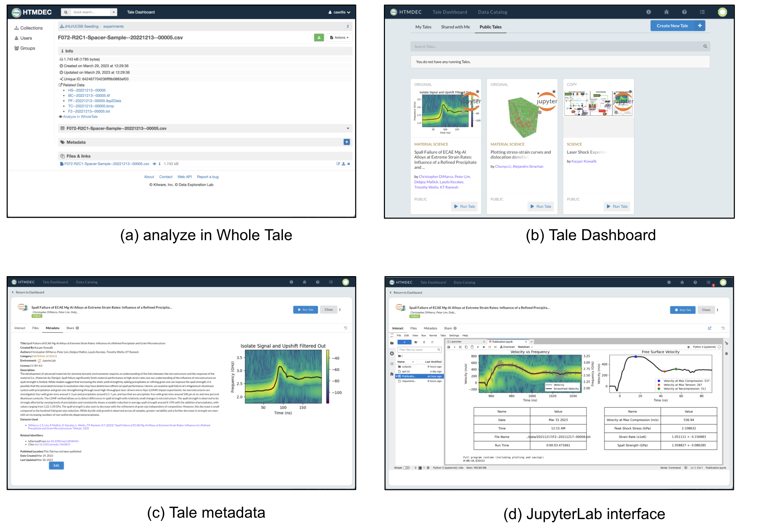The width and height of the screenshot is (758, 532).
Task: Follow the Analyze in WholeTale link
Action: pyautogui.click(x=80, y=117)
